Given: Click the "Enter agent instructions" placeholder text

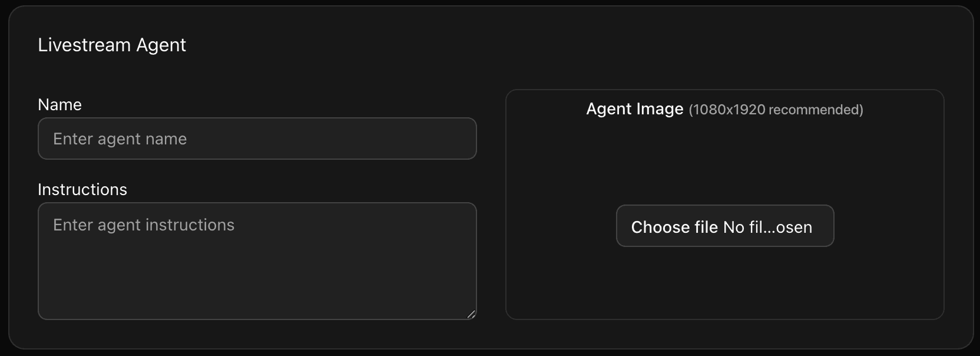Looking at the screenshot, I should point(144,225).
